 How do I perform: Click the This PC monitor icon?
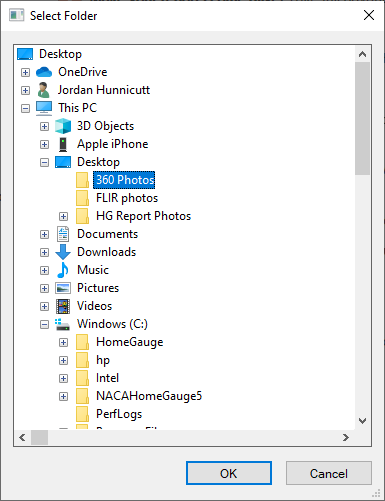coord(44,108)
